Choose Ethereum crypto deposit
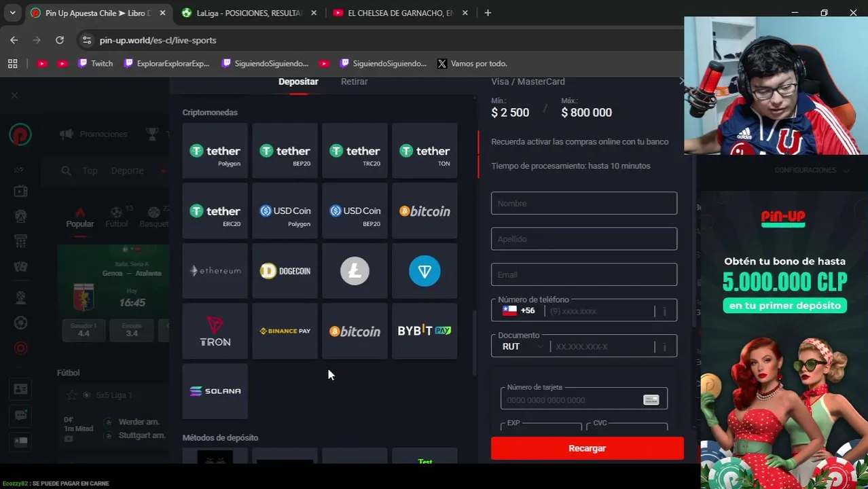The width and height of the screenshot is (868, 489). [215, 271]
